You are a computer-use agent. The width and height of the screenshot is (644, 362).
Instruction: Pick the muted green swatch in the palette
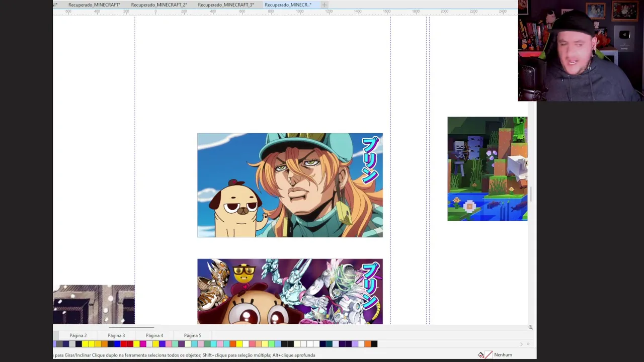click(x=207, y=344)
